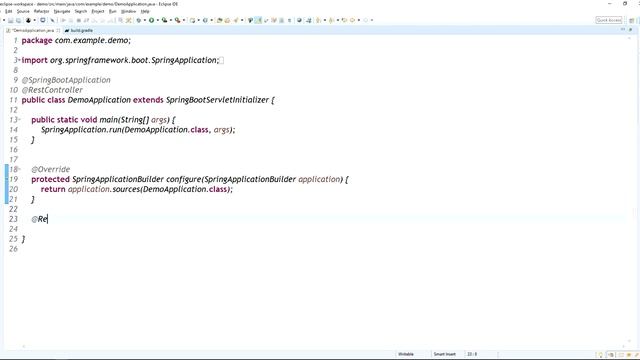Click the New Java Package toolbar icon

(x=193, y=20)
